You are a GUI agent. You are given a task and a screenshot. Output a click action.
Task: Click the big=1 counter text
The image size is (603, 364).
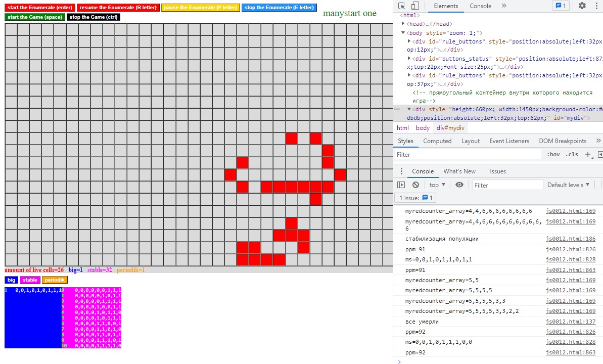[76, 270]
